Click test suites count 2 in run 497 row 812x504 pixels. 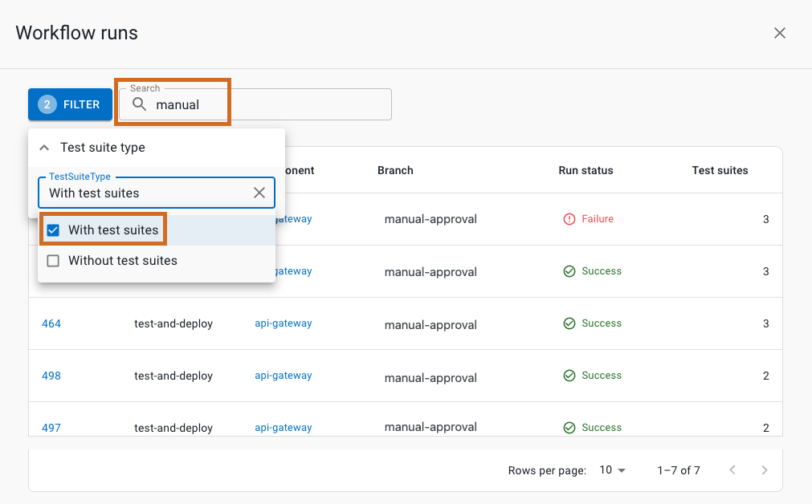(766, 428)
